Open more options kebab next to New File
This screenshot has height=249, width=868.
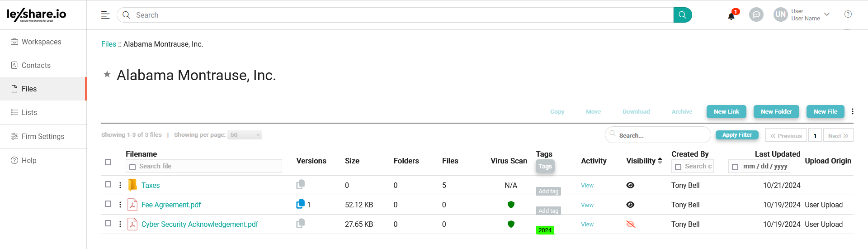[852, 111]
